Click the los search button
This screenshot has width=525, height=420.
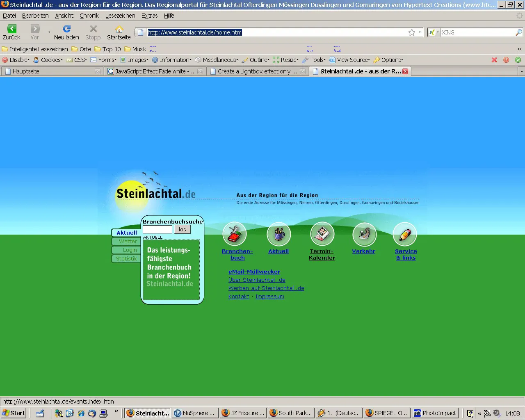183,229
